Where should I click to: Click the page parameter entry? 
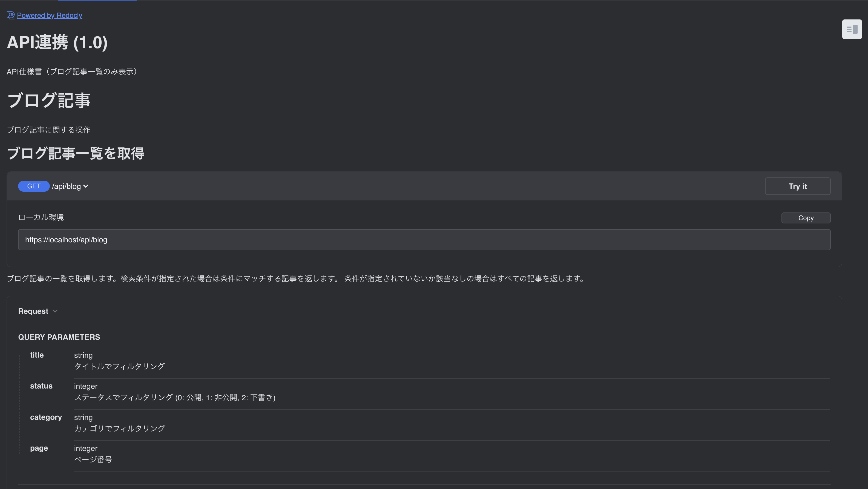[x=39, y=448]
